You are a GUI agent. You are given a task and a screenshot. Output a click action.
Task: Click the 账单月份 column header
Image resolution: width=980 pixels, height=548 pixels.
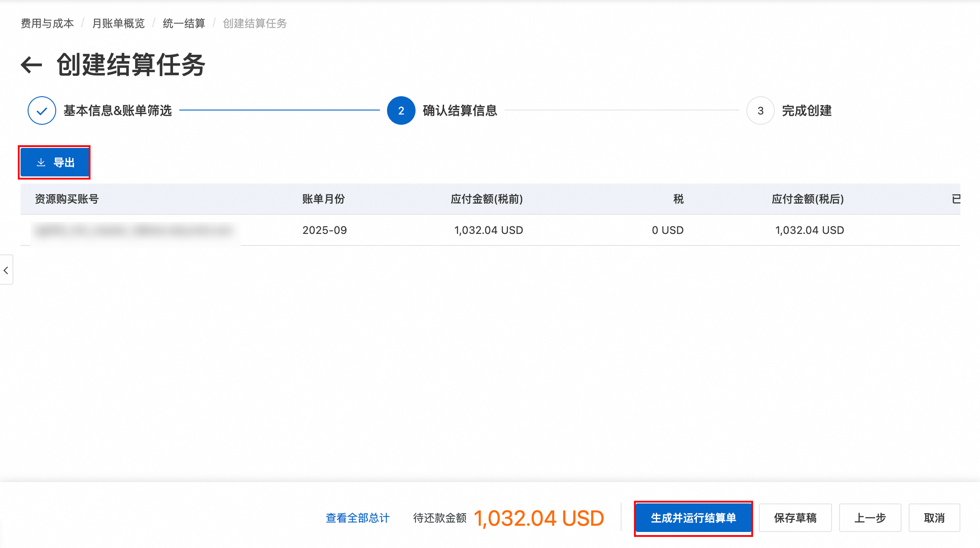click(324, 199)
